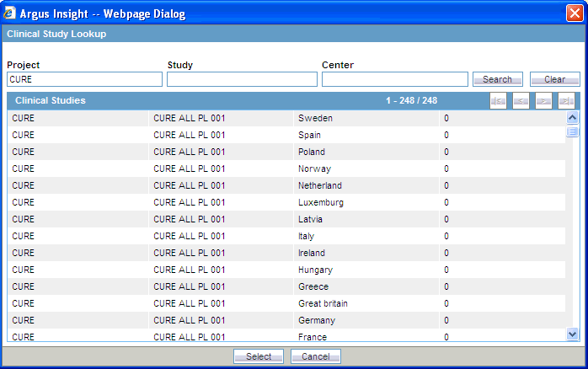
Task: Focus the empty Study input field
Action: pos(242,79)
